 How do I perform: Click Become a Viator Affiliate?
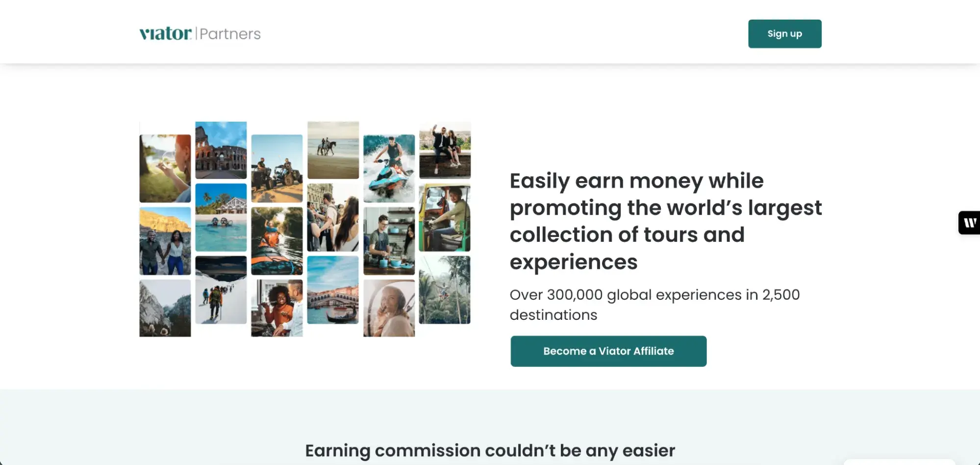[x=608, y=351]
